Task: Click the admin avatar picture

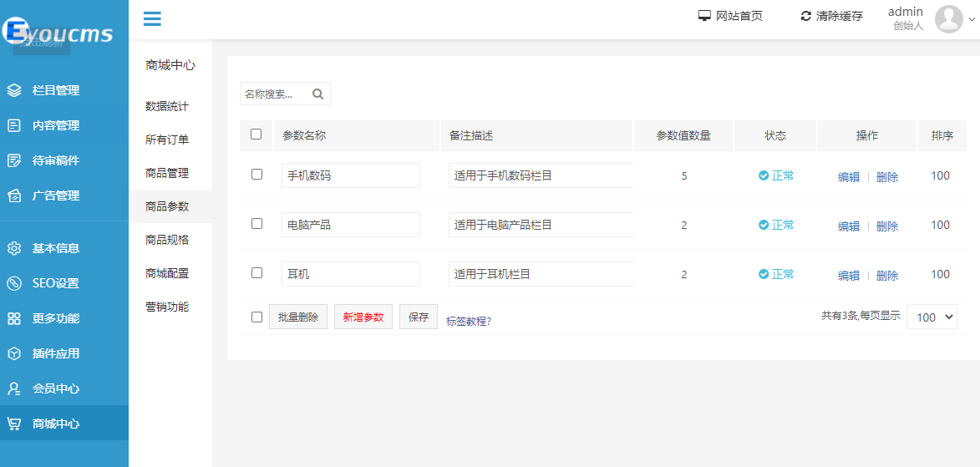Action: coord(949,18)
